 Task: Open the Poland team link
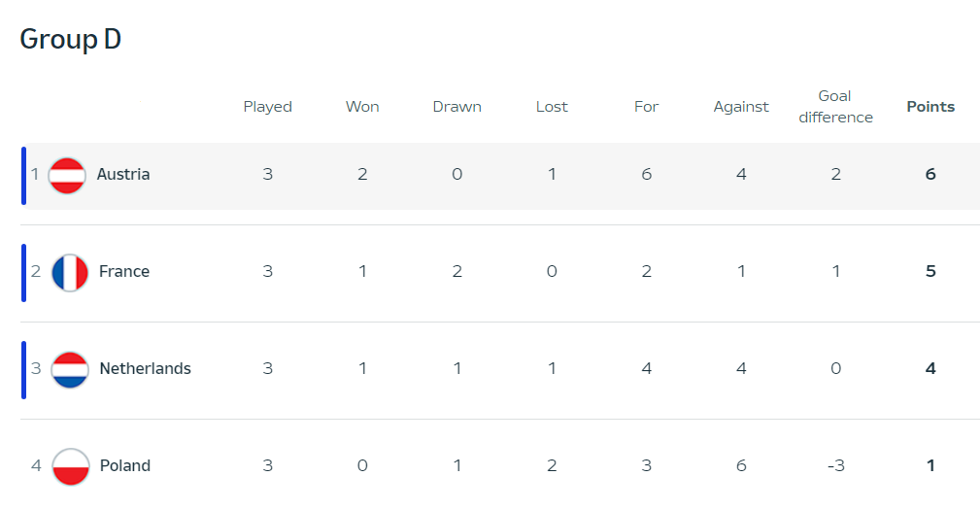[x=125, y=465]
